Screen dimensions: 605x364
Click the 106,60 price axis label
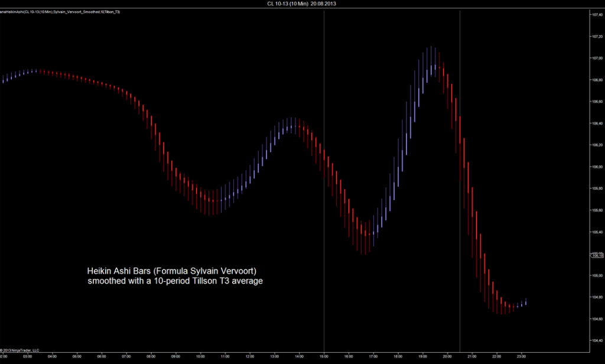click(x=597, y=102)
